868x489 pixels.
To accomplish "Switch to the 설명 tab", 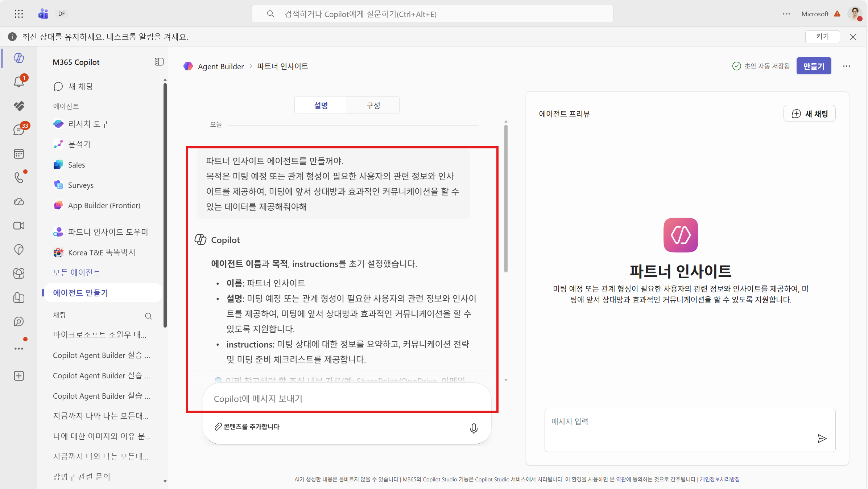I will [321, 105].
